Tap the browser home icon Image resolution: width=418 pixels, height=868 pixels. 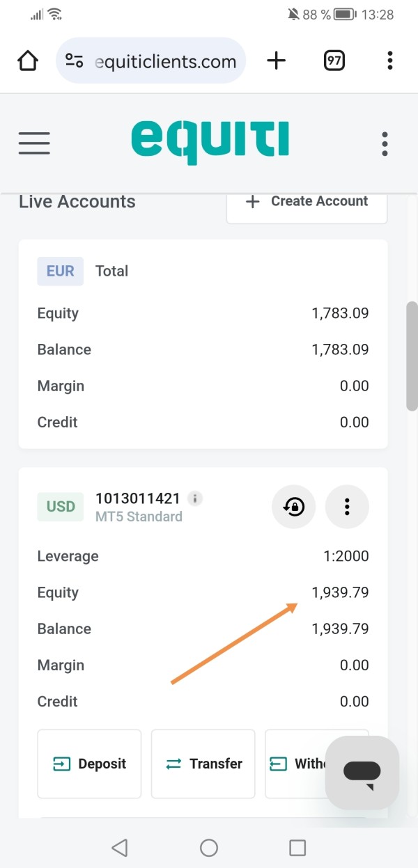tap(28, 61)
